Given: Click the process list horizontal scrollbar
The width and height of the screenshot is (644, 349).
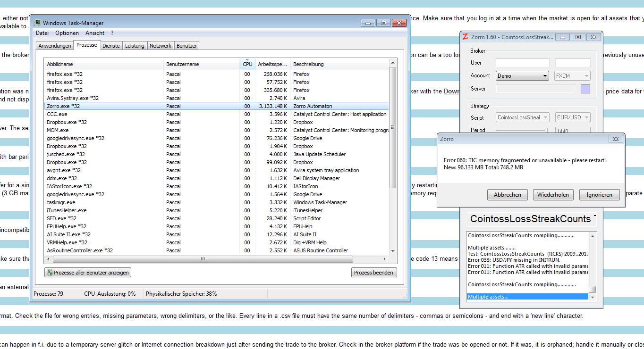Looking at the screenshot, I should coord(203,259).
